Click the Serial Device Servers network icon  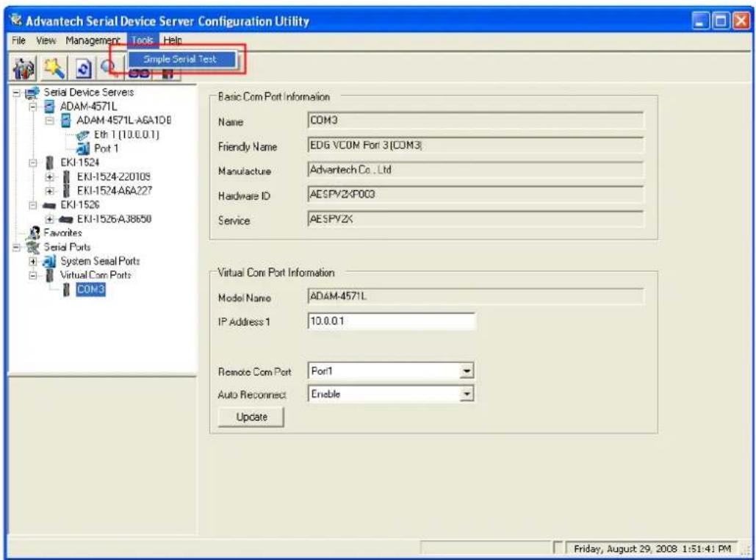tap(32, 92)
